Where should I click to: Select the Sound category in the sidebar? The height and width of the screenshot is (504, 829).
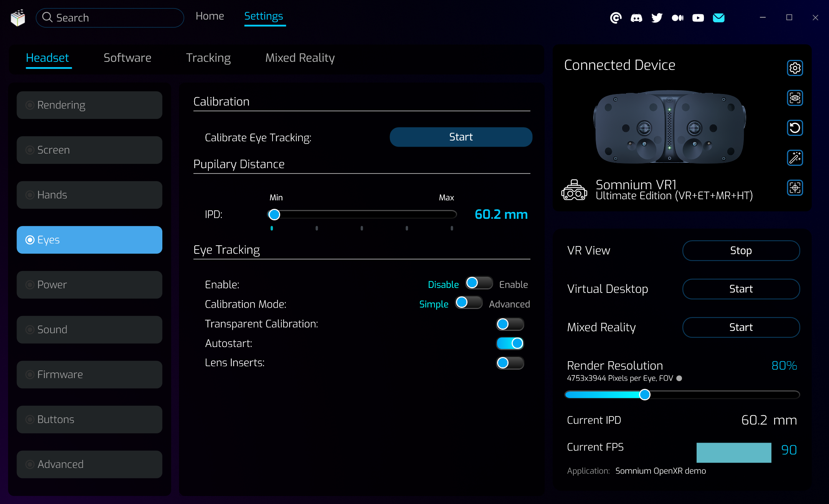(89, 330)
